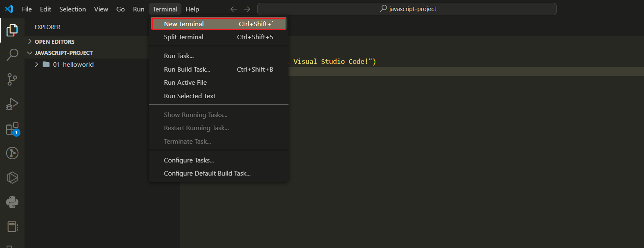644x248 pixels.
Task: Close the open Terminal menu
Action: (165, 9)
